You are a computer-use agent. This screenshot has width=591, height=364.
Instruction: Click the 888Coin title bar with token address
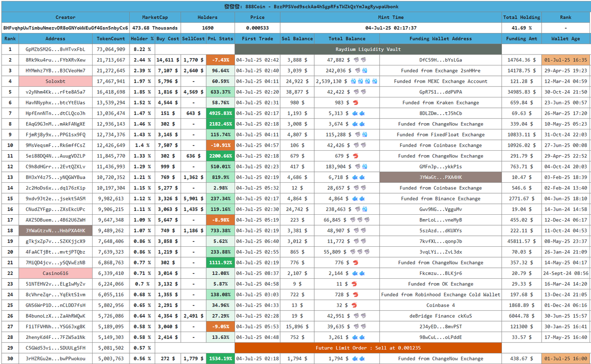(x=295, y=7)
